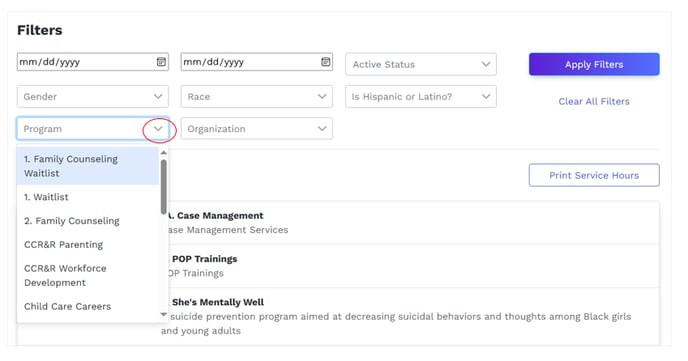Expand the Active Status dropdown

[421, 64]
